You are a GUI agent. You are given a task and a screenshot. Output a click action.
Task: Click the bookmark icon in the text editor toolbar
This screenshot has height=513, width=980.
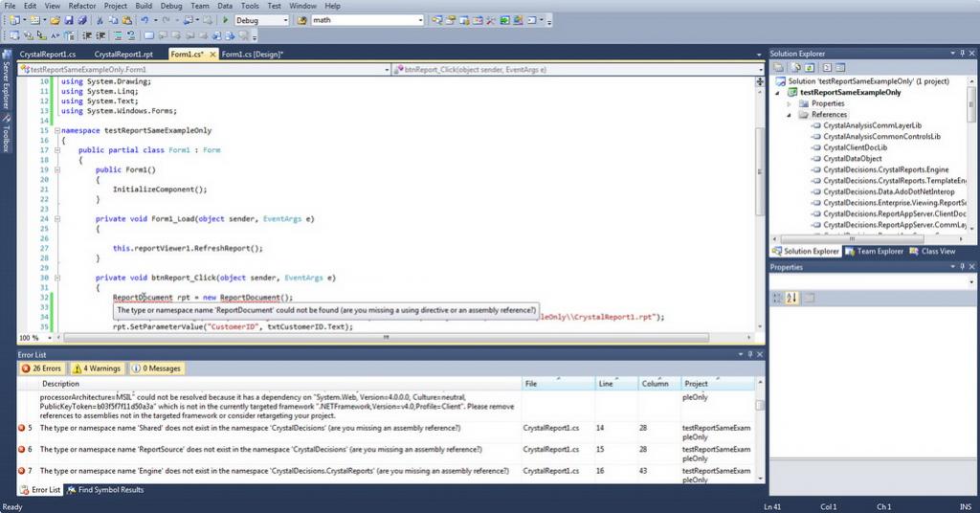pyautogui.click(x=148, y=35)
